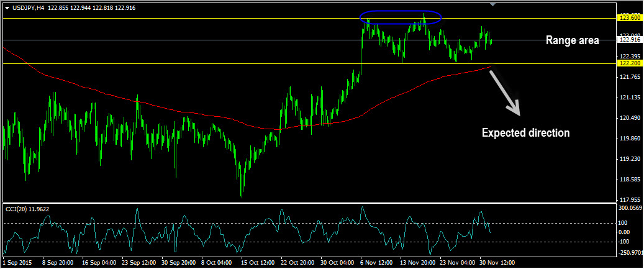Click the 117.955 price axis value
Screen dimensions: 644x269
point(630,200)
